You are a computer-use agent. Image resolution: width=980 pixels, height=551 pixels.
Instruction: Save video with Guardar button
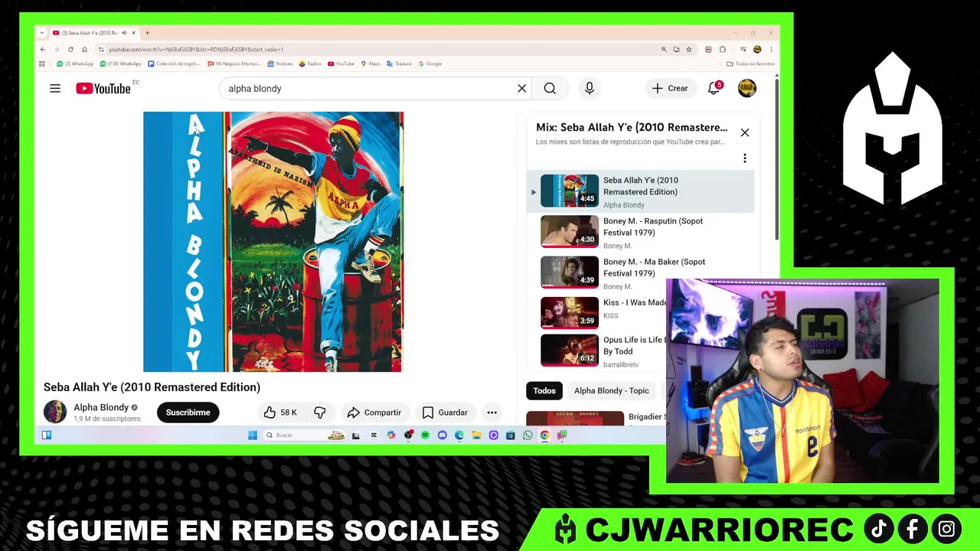(x=445, y=412)
